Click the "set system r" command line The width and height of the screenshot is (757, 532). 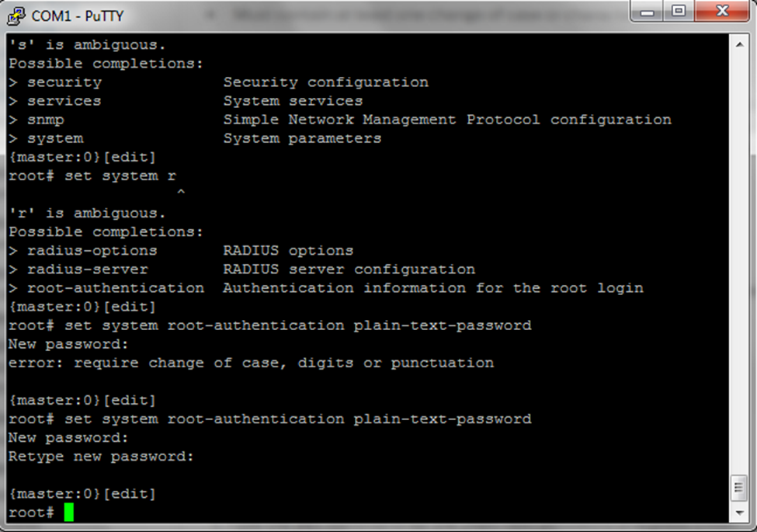[92, 176]
